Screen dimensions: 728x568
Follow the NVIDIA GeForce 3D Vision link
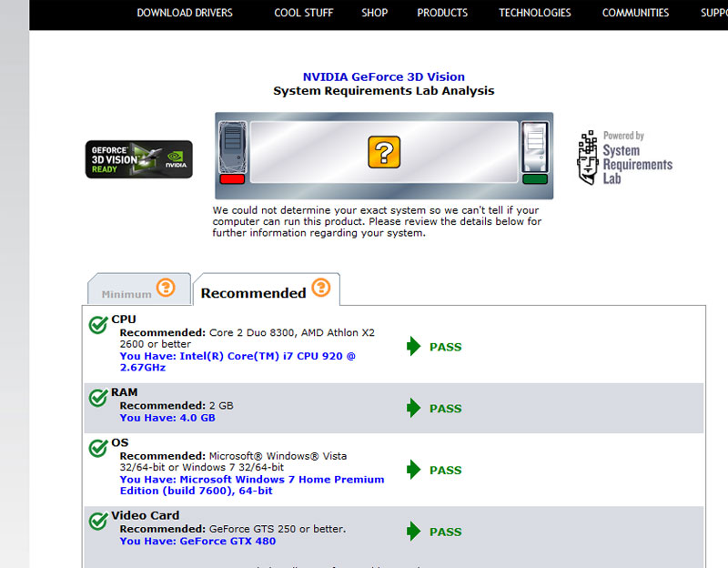click(x=383, y=76)
